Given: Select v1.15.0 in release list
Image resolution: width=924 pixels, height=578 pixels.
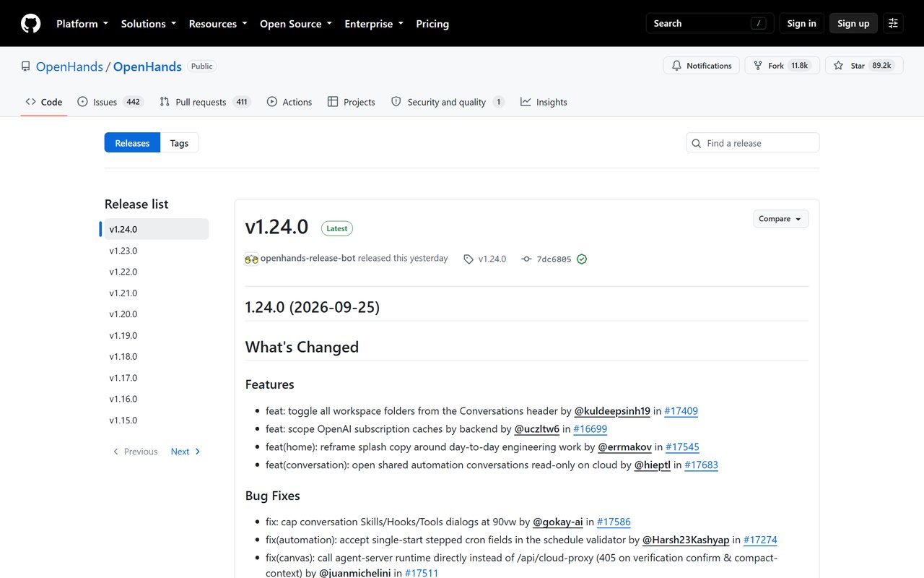Looking at the screenshot, I should (157, 420).
